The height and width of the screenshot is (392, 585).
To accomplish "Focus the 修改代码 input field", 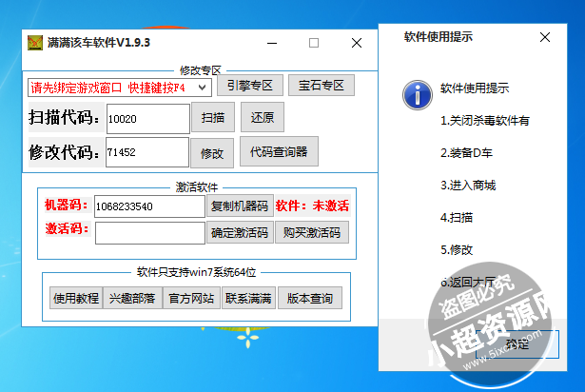I will 147,152.
